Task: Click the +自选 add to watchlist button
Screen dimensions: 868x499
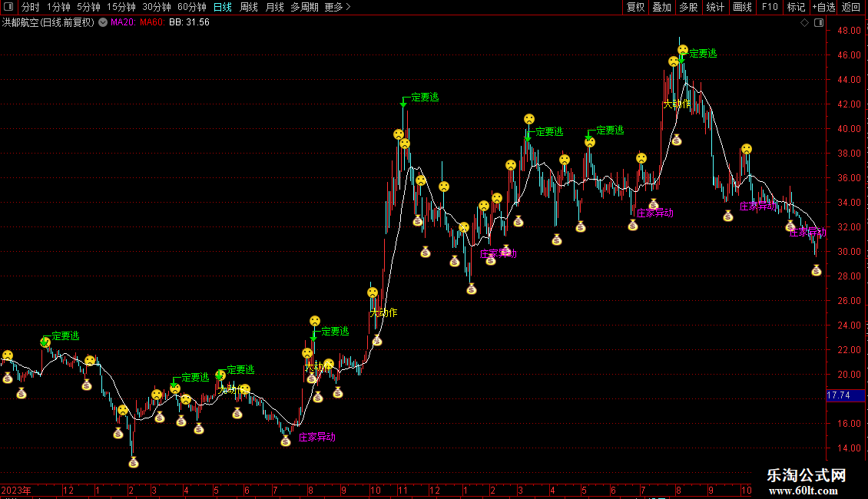Action: 823,8
